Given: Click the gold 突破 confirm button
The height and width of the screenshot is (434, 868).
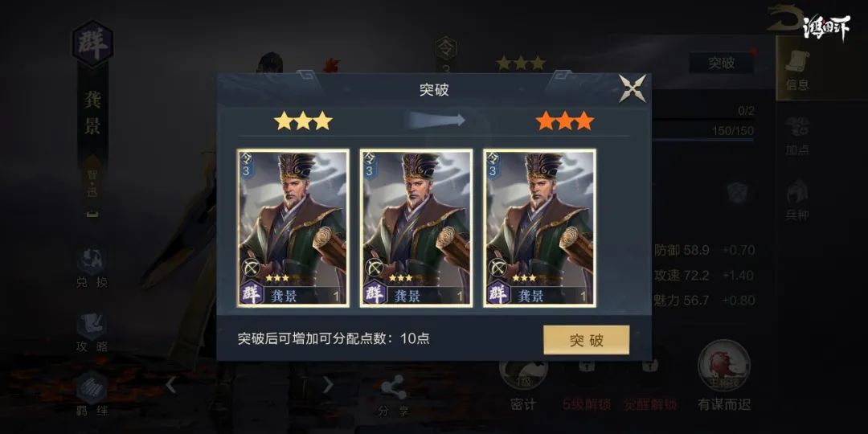Looking at the screenshot, I should pos(586,340).
